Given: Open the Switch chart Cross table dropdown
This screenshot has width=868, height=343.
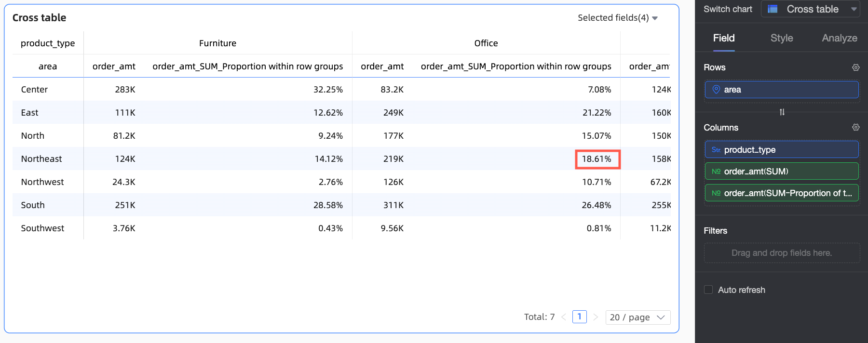Looking at the screenshot, I should click(811, 9).
